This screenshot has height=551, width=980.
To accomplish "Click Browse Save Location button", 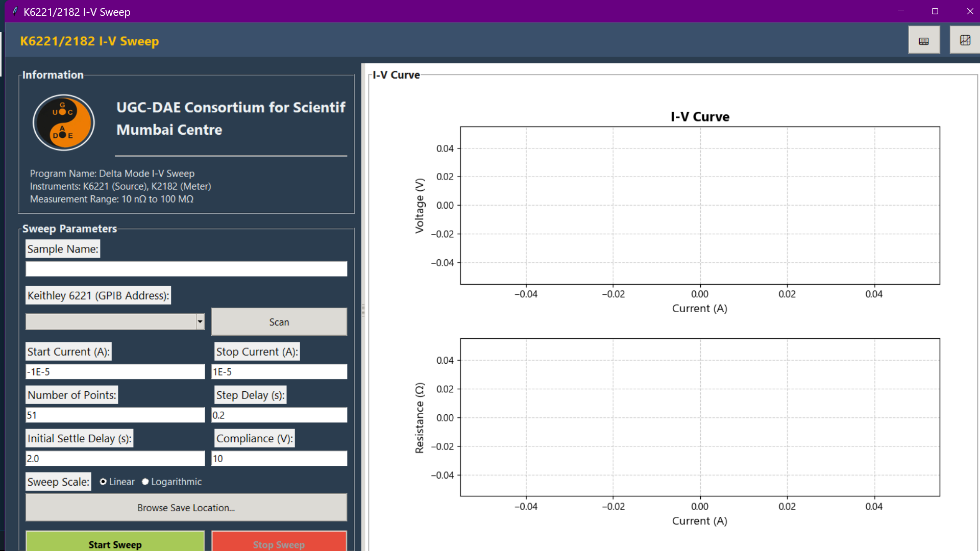I will coord(186,508).
